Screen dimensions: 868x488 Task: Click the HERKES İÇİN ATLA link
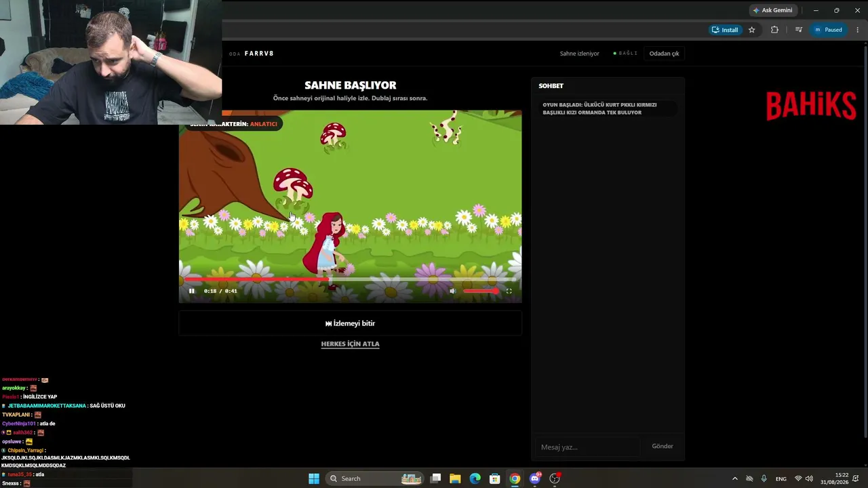point(350,344)
